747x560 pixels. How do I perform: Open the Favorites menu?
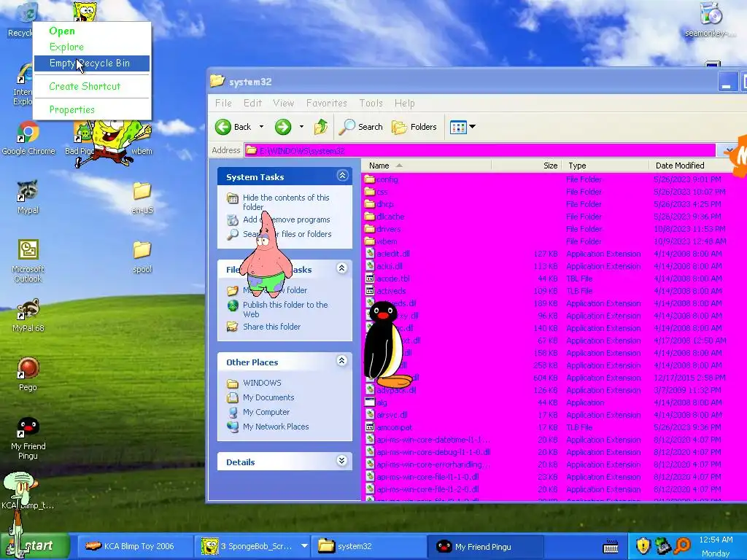pyautogui.click(x=326, y=104)
